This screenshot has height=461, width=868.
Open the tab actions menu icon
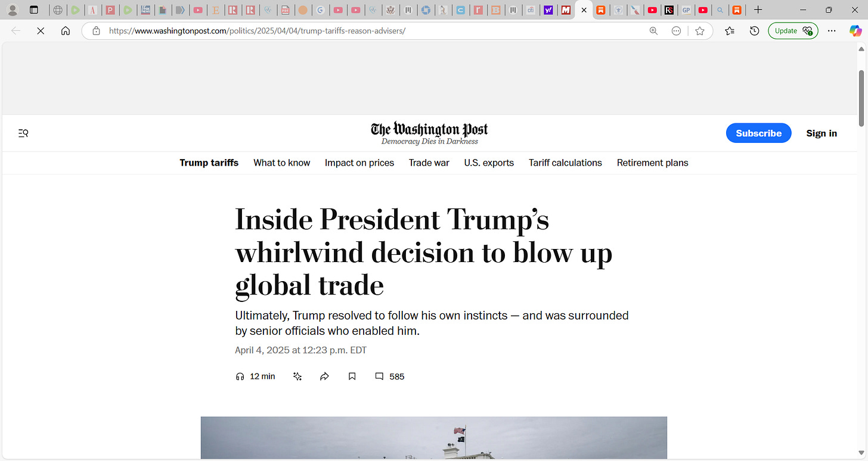click(x=34, y=10)
